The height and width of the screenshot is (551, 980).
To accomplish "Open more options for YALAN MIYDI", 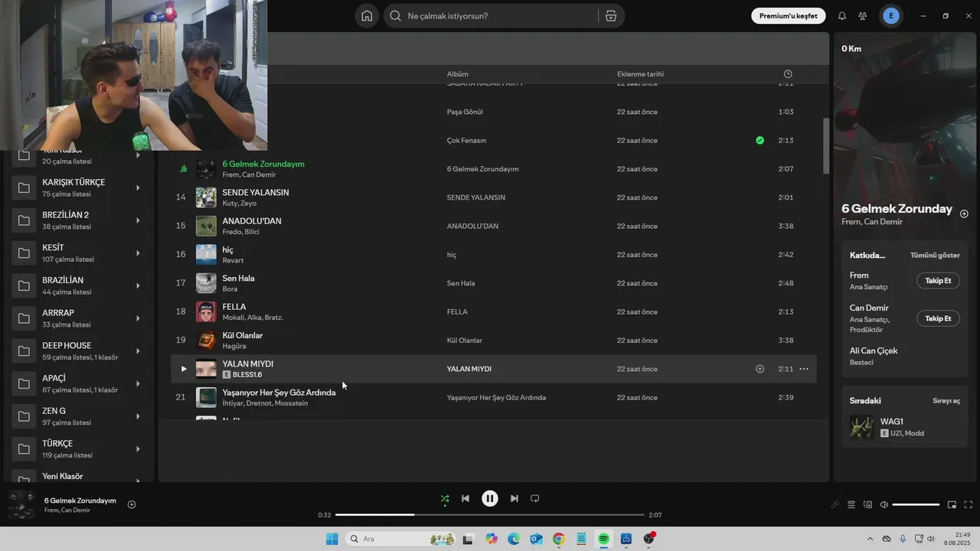I will (x=804, y=369).
